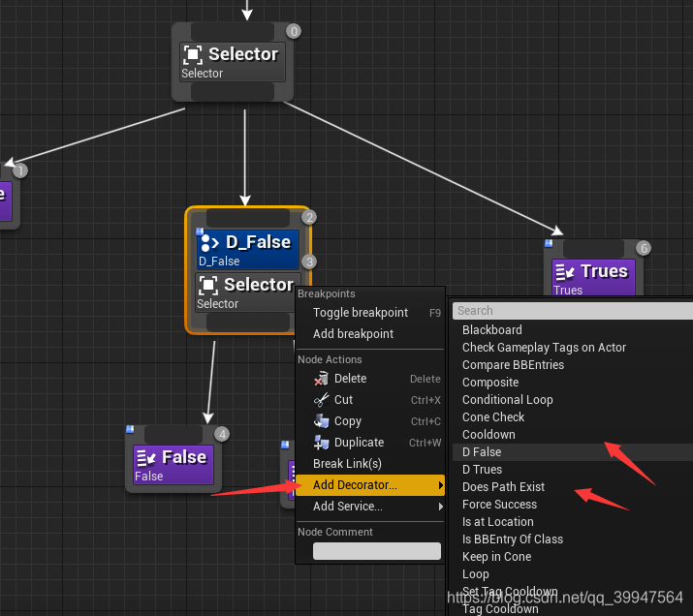Click the D_False decorator icon
This screenshot has height=616, width=693.
point(209,243)
